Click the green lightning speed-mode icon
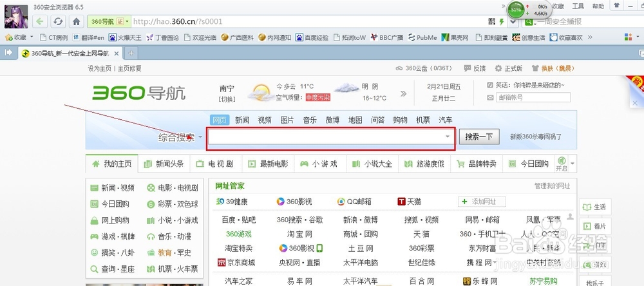The width and height of the screenshot is (644, 286). pos(502,21)
